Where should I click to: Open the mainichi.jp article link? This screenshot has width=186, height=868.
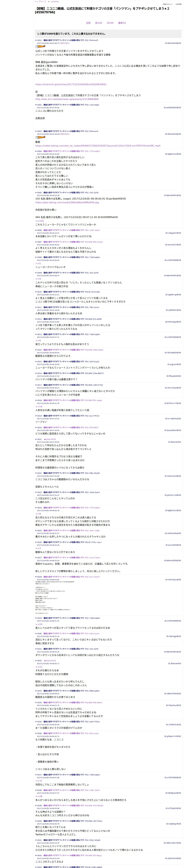pos(71,85)
